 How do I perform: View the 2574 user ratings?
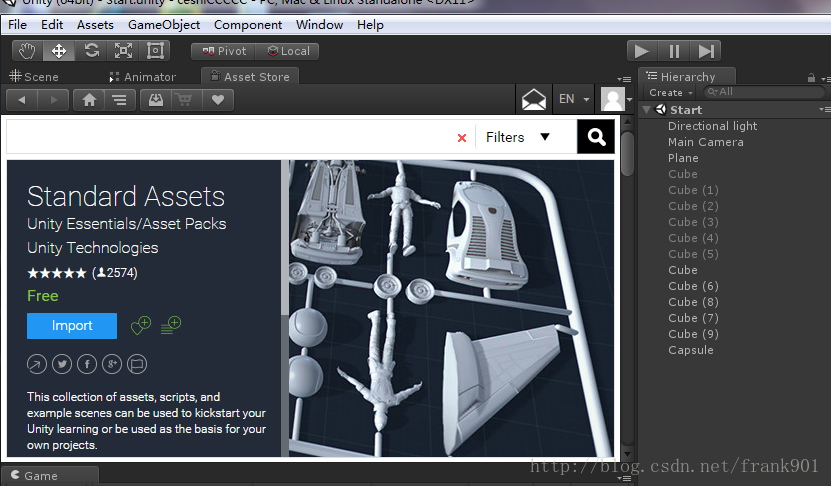115,273
